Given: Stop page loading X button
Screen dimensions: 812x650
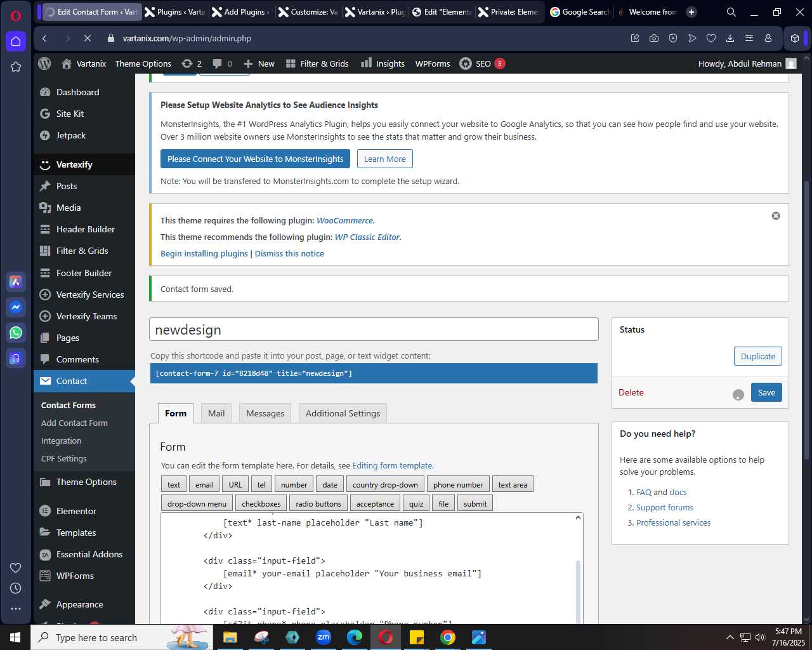Looking at the screenshot, I should click(x=88, y=38).
